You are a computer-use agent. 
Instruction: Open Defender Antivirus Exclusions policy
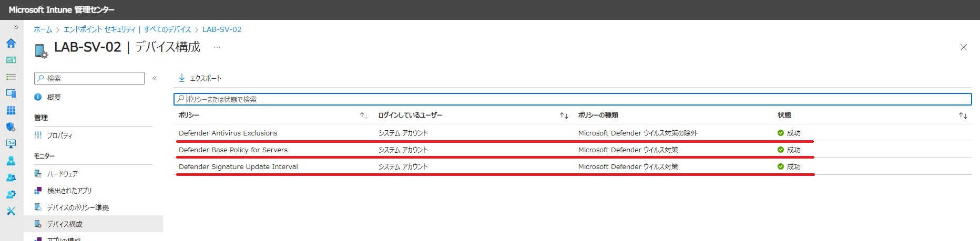coord(228,133)
